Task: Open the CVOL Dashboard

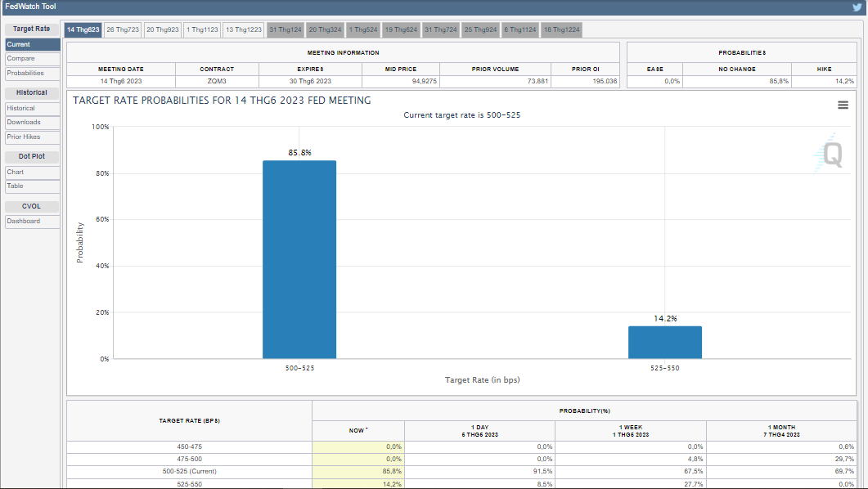Action: tap(33, 222)
